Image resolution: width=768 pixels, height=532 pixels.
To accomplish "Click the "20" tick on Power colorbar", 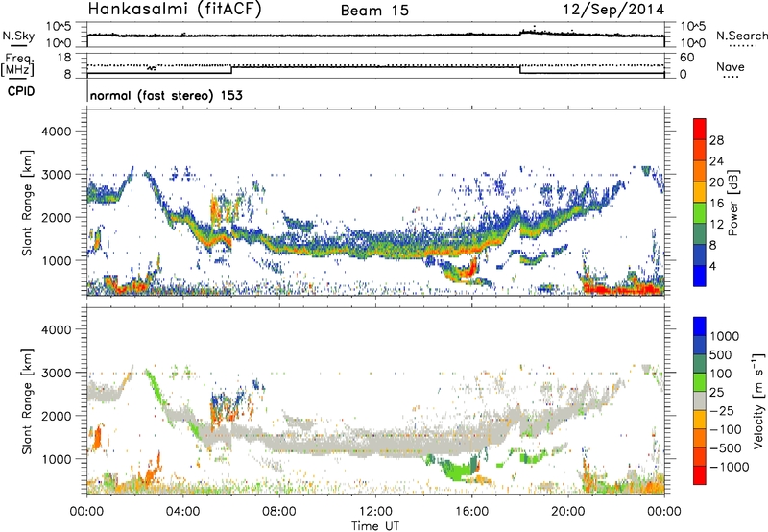I will point(716,182).
